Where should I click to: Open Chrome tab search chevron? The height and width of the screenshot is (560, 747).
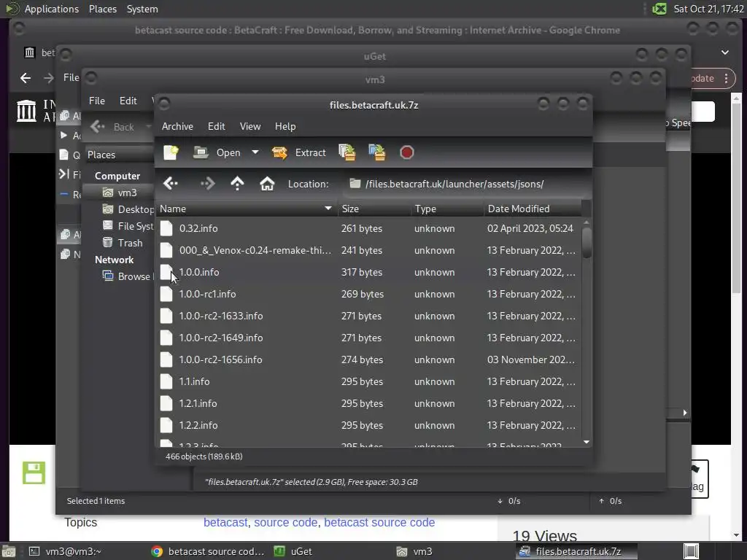coord(724,52)
